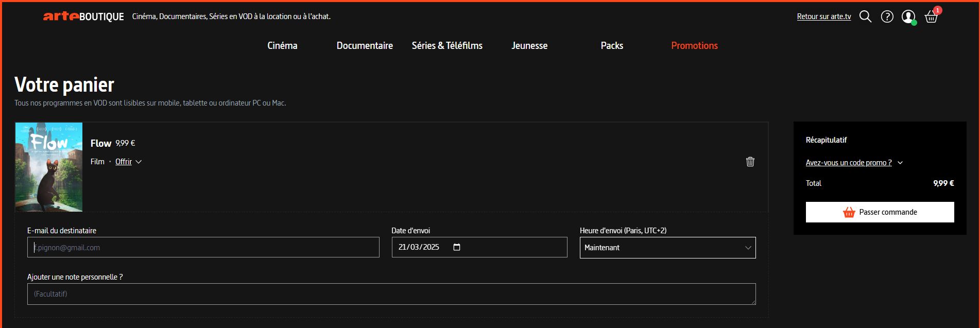
Task: Open the Packs menu
Action: pos(612,45)
